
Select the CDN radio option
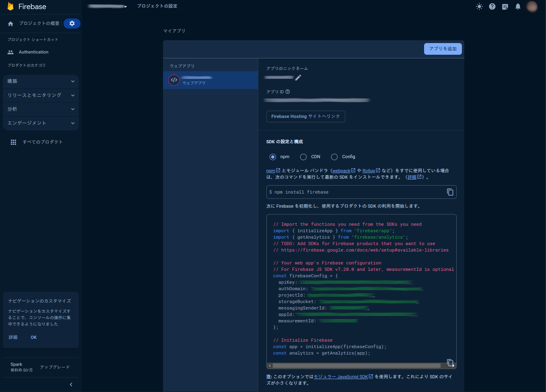[x=303, y=157]
